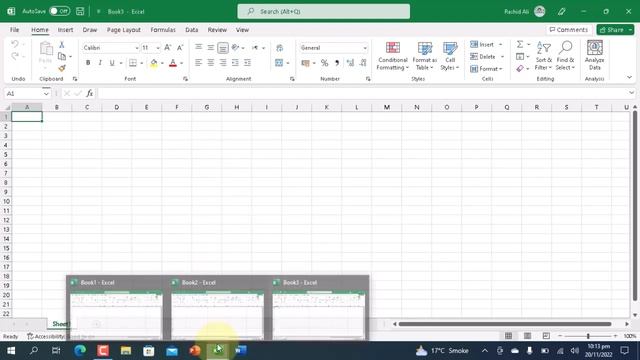Click the Clear eraser icon
The image size is (640, 360).
520,69
